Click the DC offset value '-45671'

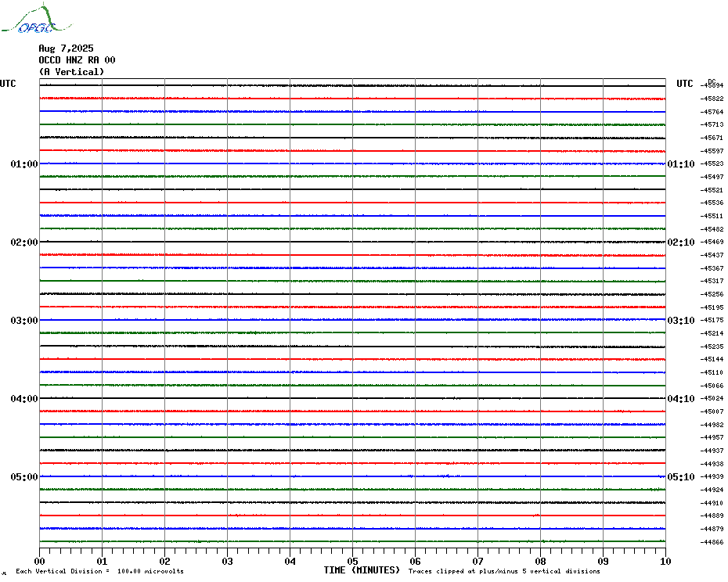point(712,138)
